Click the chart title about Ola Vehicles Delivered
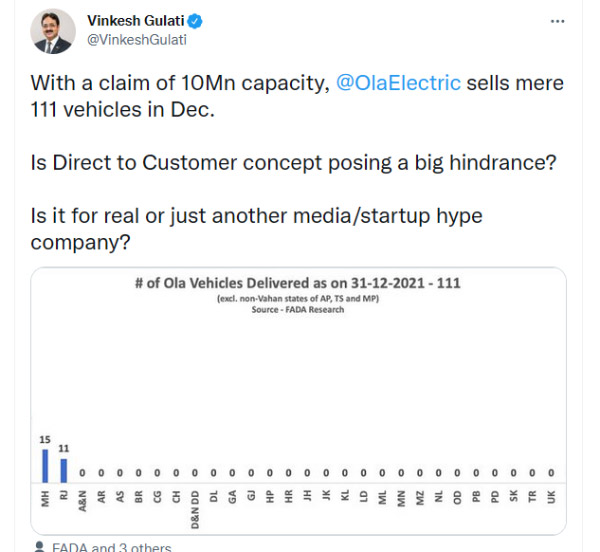 (x=297, y=283)
